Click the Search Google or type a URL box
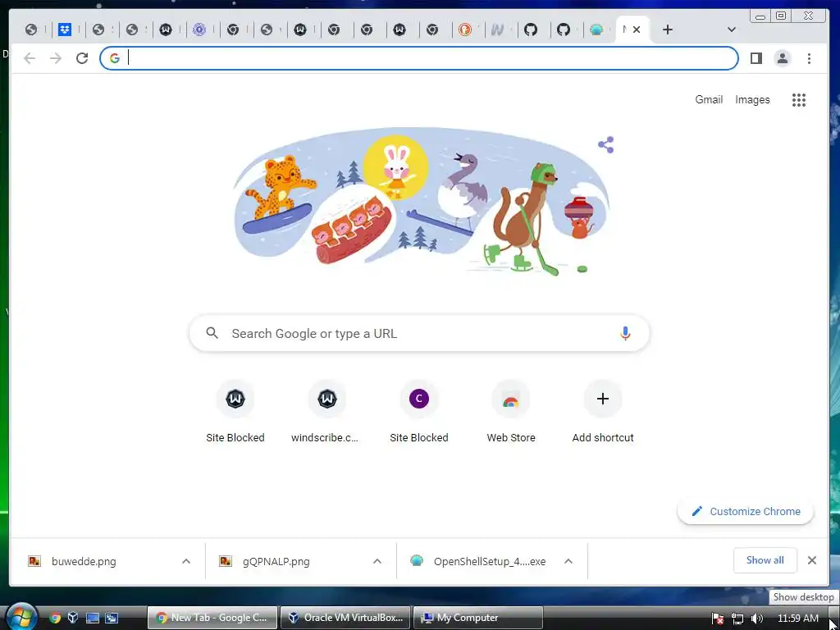840x630 pixels. 419,333
